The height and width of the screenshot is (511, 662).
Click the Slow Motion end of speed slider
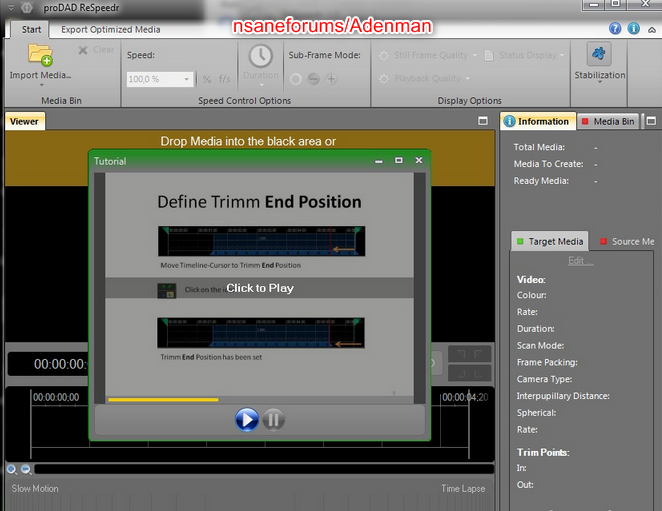pyautogui.click(x=35, y=489)
